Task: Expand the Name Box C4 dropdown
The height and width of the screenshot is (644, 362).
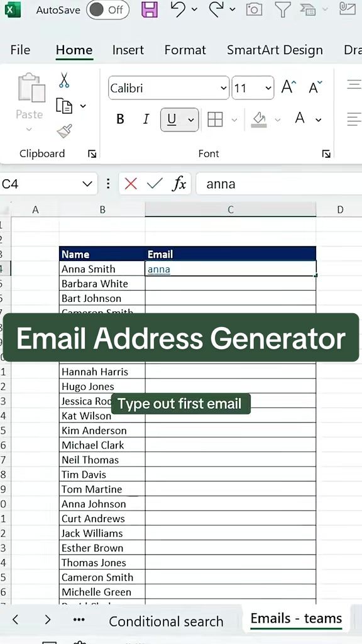Action: tap(87, 184)
